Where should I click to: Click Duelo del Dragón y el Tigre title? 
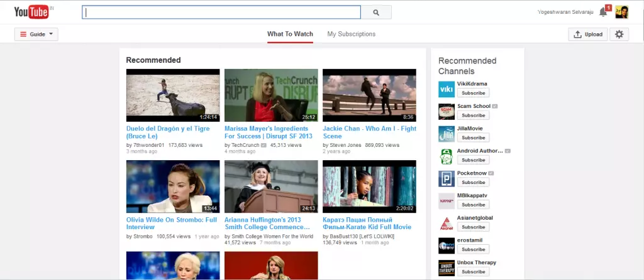(168, 132)
